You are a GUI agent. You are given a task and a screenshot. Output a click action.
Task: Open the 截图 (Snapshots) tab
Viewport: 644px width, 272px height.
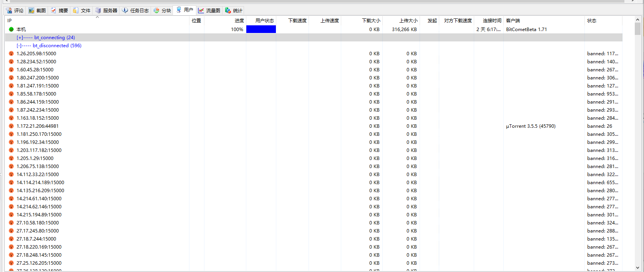(37, 10)
